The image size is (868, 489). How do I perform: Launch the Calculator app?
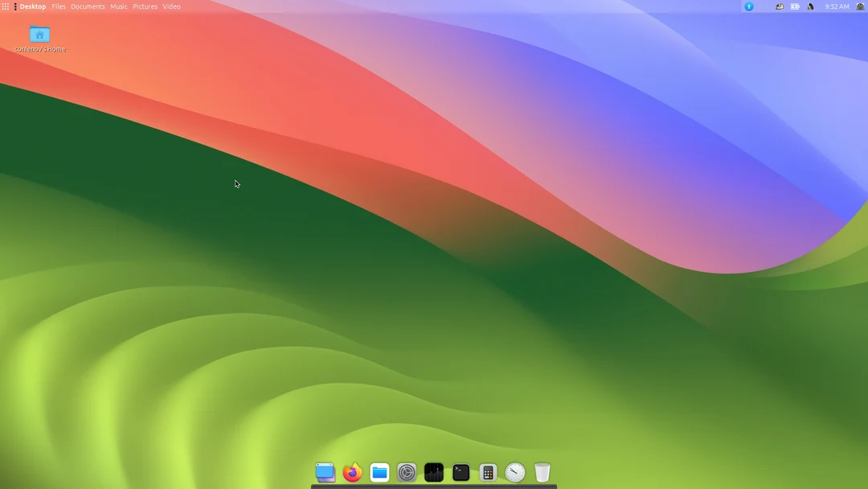point(488,472)
